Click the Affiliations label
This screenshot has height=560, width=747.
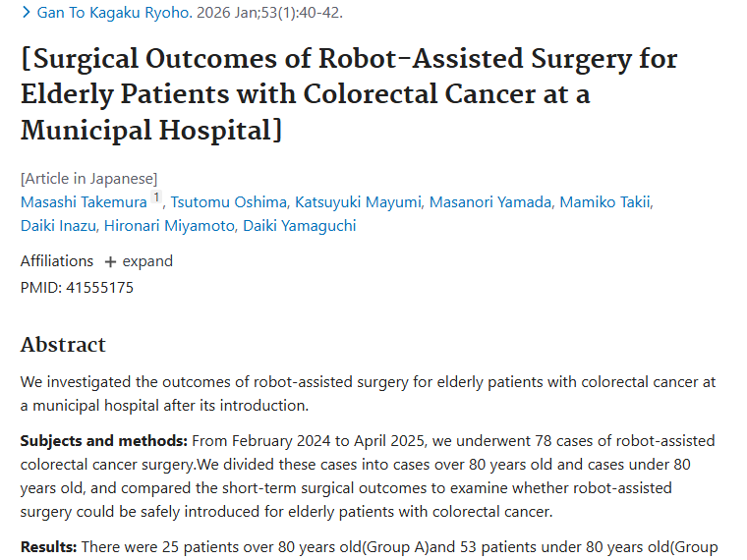(57, 261)
